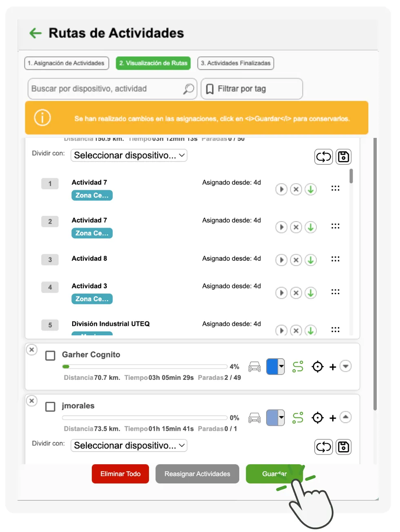Open the jmorales color swatch picker
The image size is (400, 532).
pyautogui.click(x=275, y=417)
